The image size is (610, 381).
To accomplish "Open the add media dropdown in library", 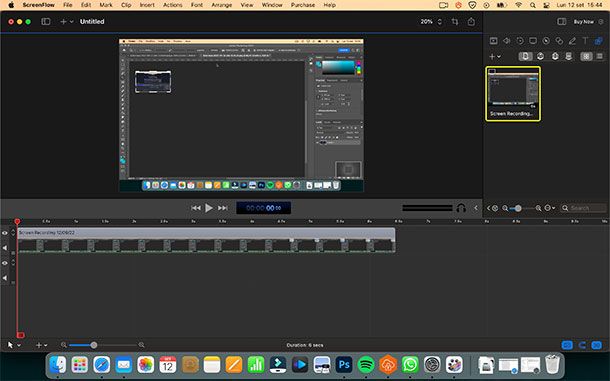I will (x=495, y=56).
